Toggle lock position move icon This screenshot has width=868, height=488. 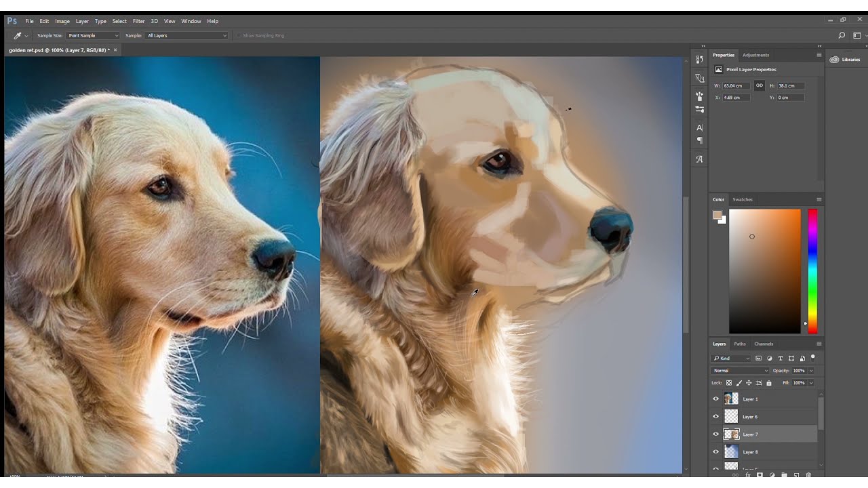749,383
